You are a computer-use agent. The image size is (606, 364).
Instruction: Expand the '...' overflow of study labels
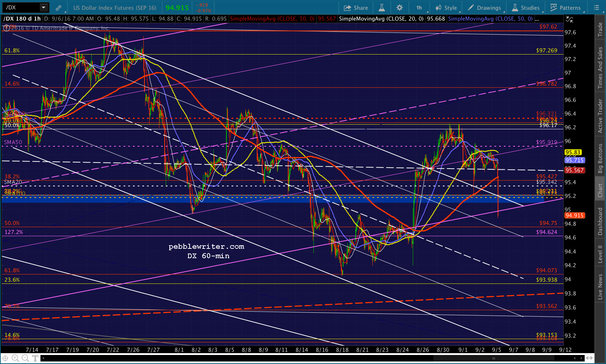click(537, 19)
